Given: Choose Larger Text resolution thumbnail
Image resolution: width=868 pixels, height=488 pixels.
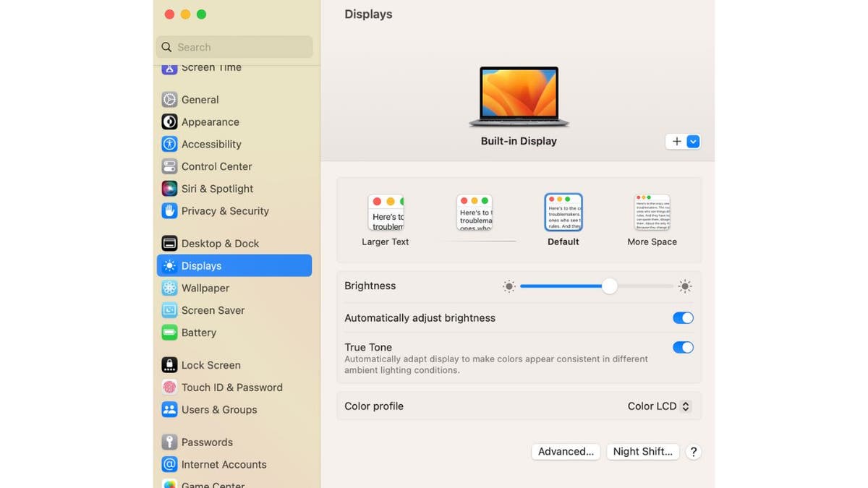Looking at the screenshot, I should pos(386,213).
